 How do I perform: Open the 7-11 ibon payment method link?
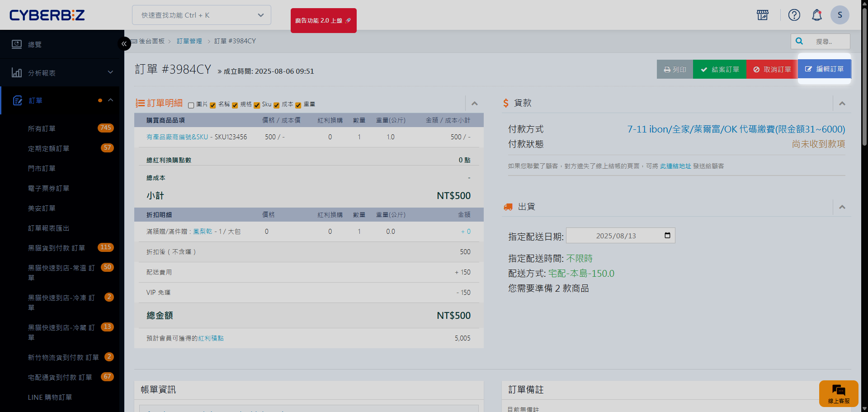tap(736, 129)
